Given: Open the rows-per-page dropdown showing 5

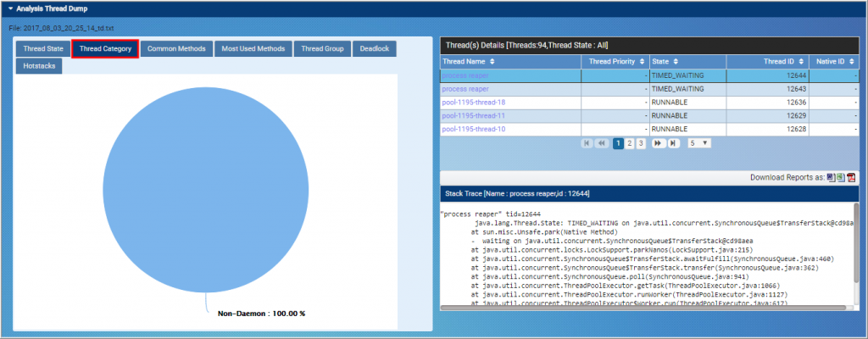Looking at the screenshot, I should click(x=699, y=143).
